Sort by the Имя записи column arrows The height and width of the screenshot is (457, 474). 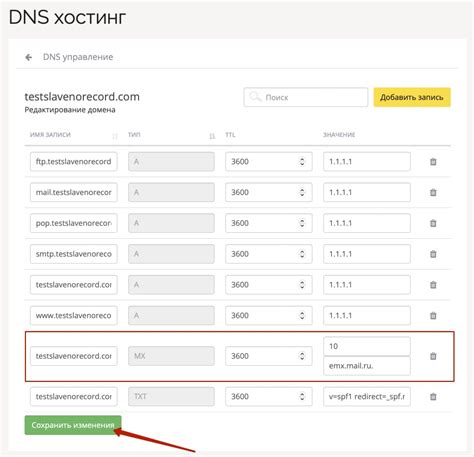point(115,136)
